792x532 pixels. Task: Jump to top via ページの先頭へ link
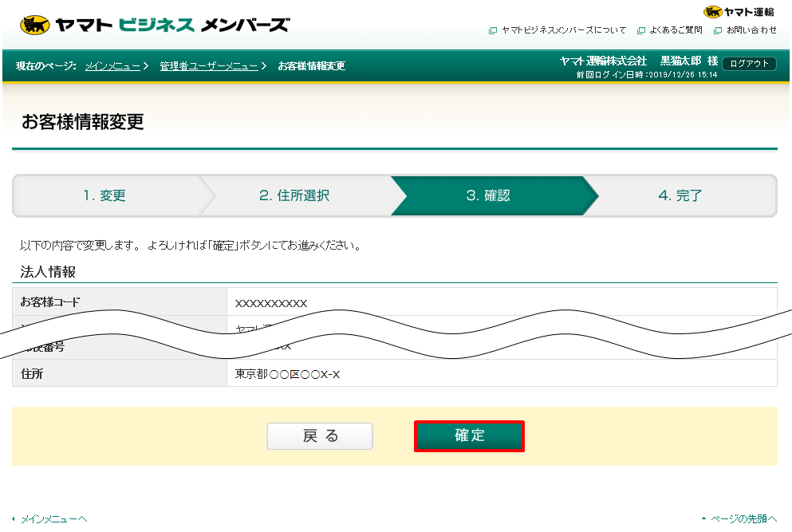pos(743,519)
